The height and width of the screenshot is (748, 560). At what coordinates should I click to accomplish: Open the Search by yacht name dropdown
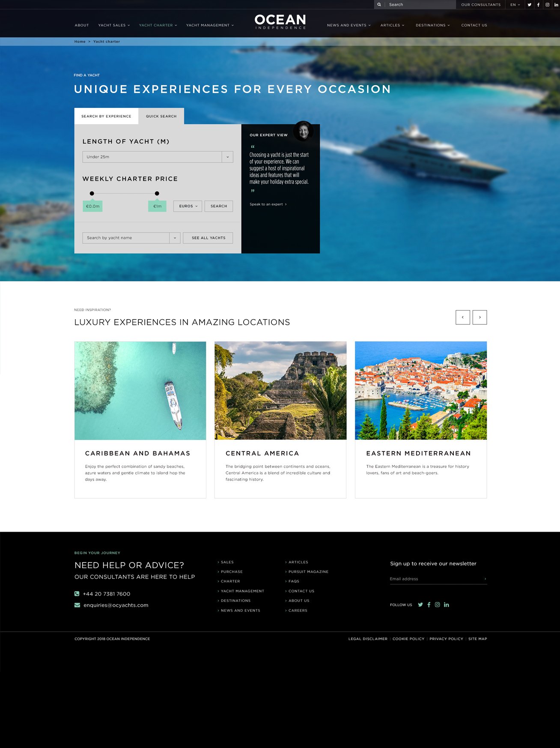coord(131,238)
